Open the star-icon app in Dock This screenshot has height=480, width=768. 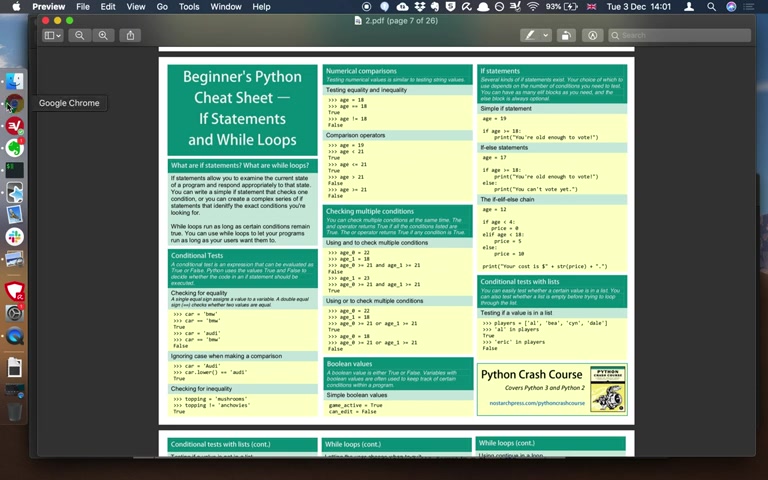click(15, 192)
